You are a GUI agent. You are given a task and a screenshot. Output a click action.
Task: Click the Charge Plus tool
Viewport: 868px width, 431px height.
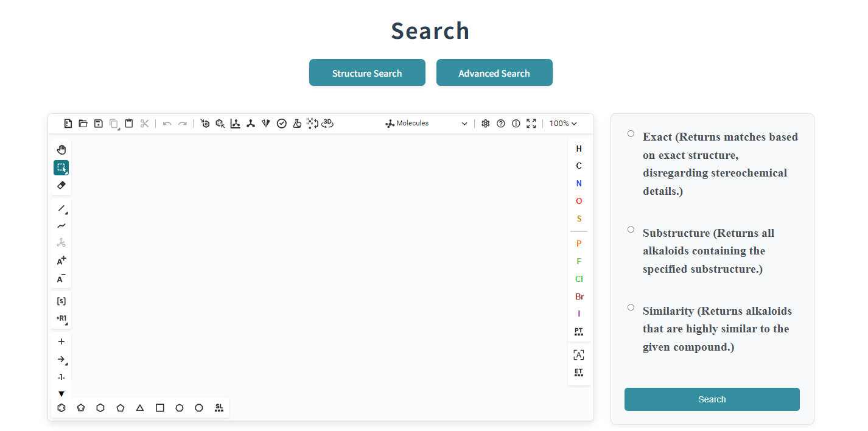click(x=61, y=261)
